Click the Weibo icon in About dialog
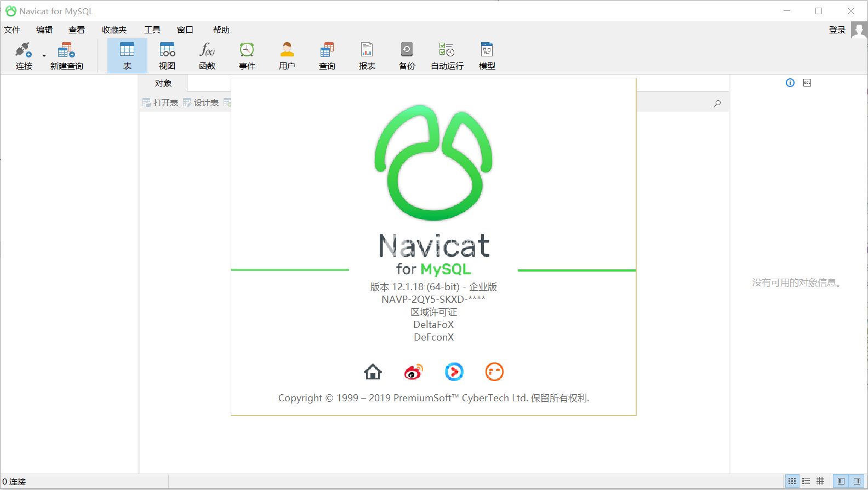 click(414, 372)
